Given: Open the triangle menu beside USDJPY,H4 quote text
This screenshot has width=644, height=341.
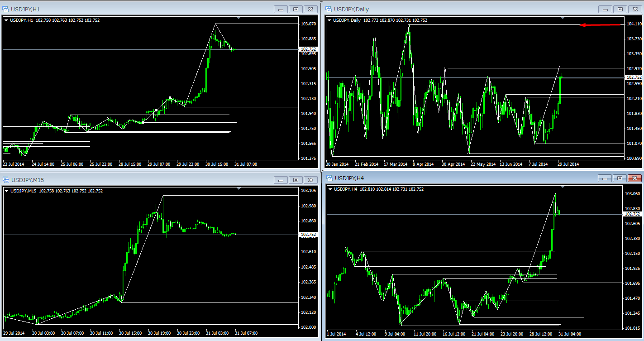Looking at the screenshot, I should 329,189.
